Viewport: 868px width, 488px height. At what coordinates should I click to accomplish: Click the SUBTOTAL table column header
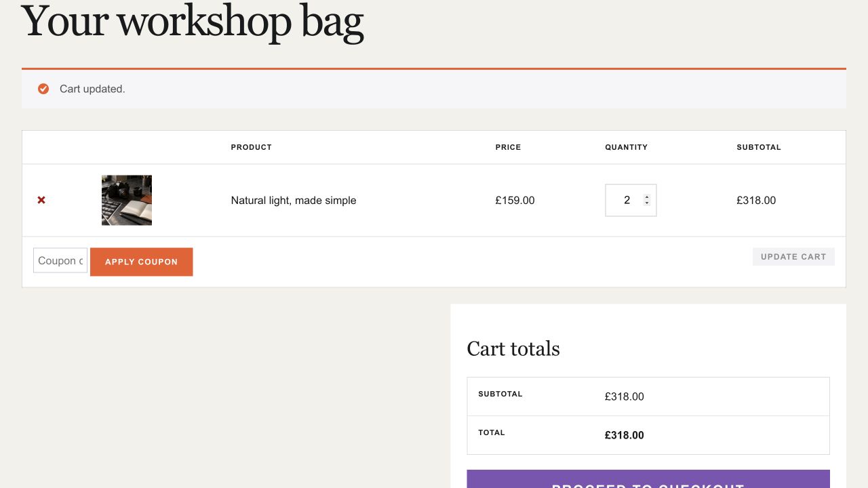[x=759, y=147]
